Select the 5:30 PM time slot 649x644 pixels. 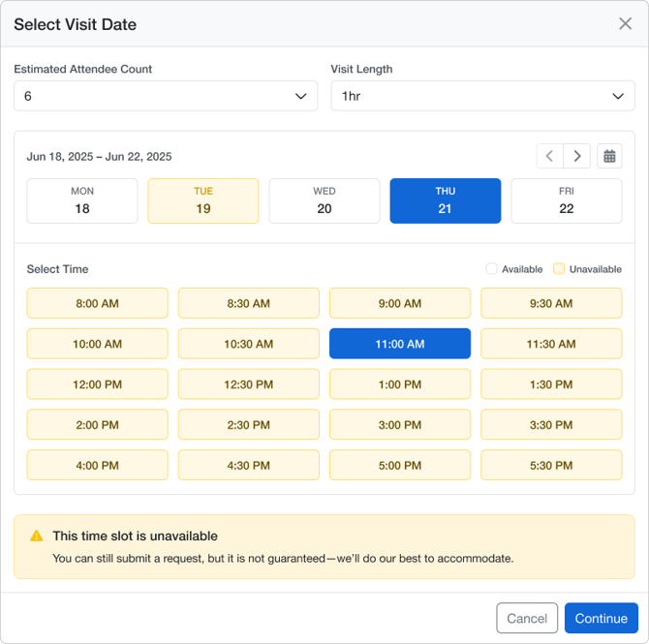[x=551, y=465]
